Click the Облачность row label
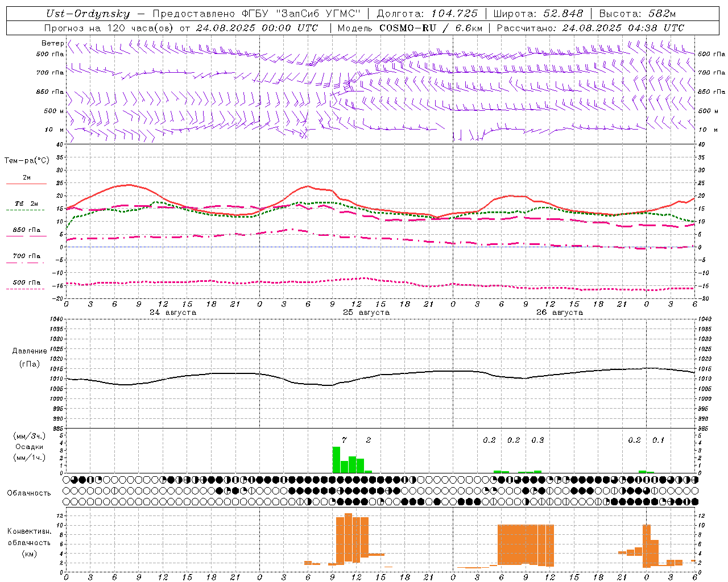The width and height of the screenshot is (728, 582). (29, 493)
